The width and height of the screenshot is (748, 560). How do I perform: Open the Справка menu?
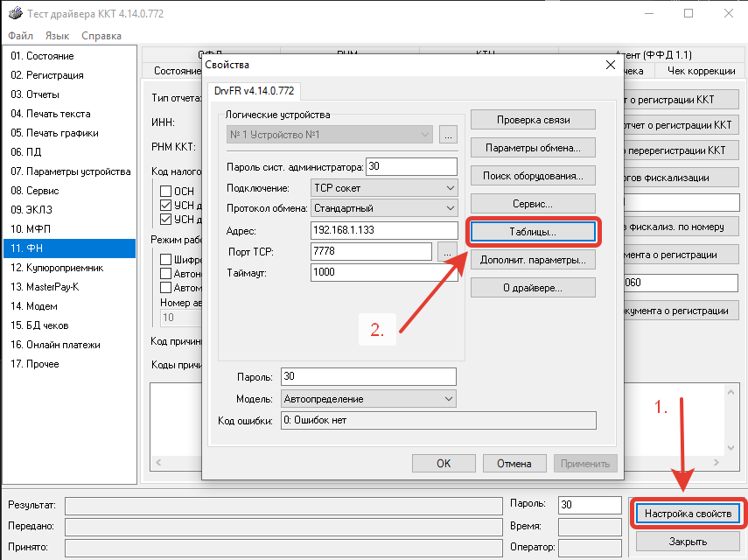tap(101, 36)
